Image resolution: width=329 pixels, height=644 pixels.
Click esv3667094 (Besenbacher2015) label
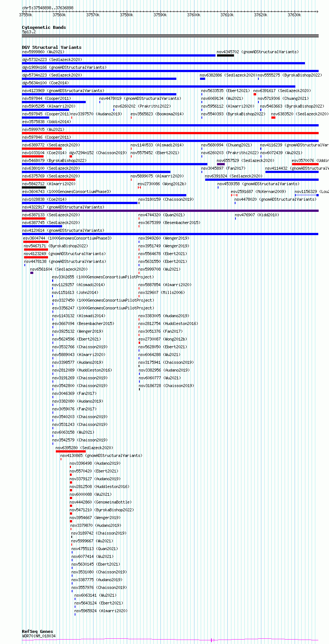click(83, 324)
